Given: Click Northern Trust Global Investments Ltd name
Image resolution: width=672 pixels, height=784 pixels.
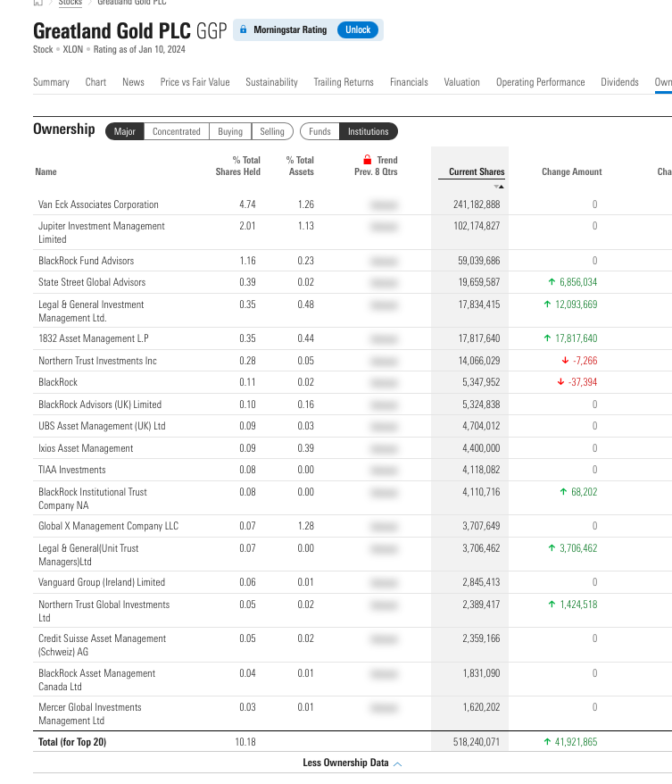Looking at the screenshot, I should tap(104, 611).
